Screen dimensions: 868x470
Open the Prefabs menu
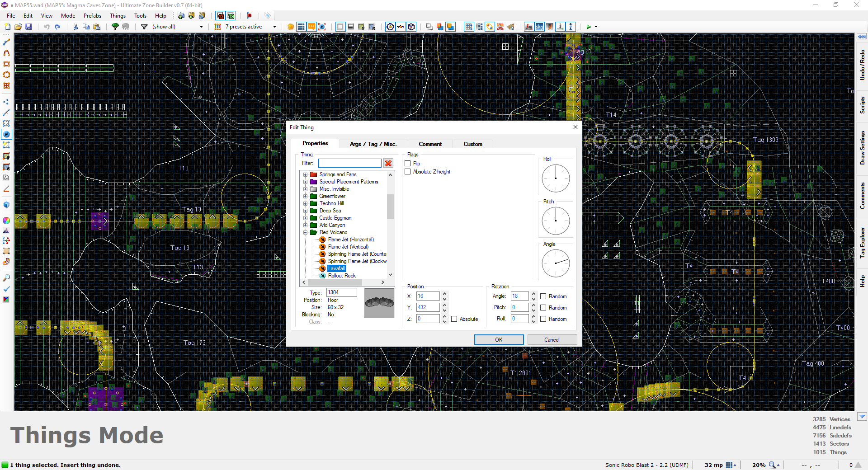click(92, 15)
